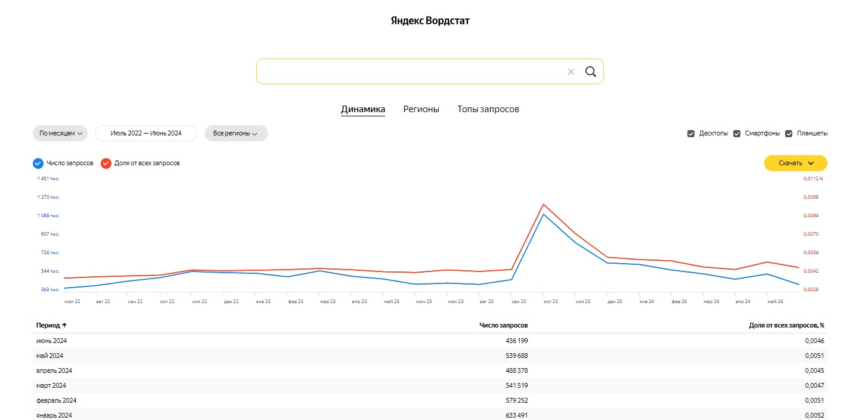The image size is (868, 420).
Task: Click the дек 23 axis label
Action: pos(615,302)
